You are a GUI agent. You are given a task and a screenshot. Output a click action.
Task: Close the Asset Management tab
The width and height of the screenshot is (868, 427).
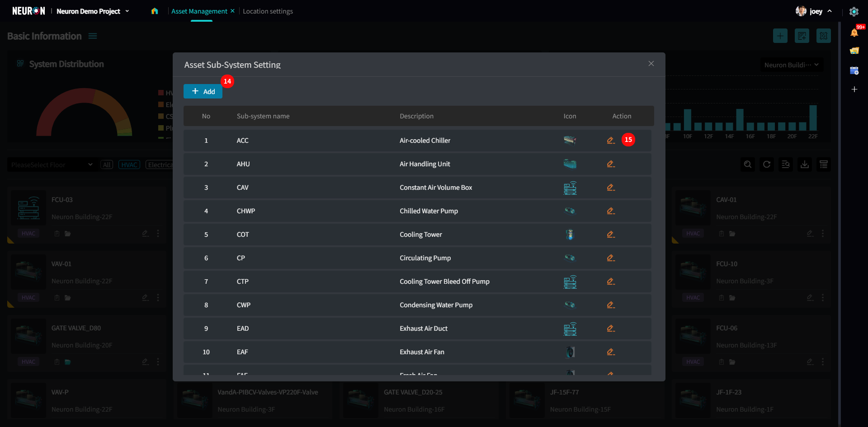tap(232, 11)
